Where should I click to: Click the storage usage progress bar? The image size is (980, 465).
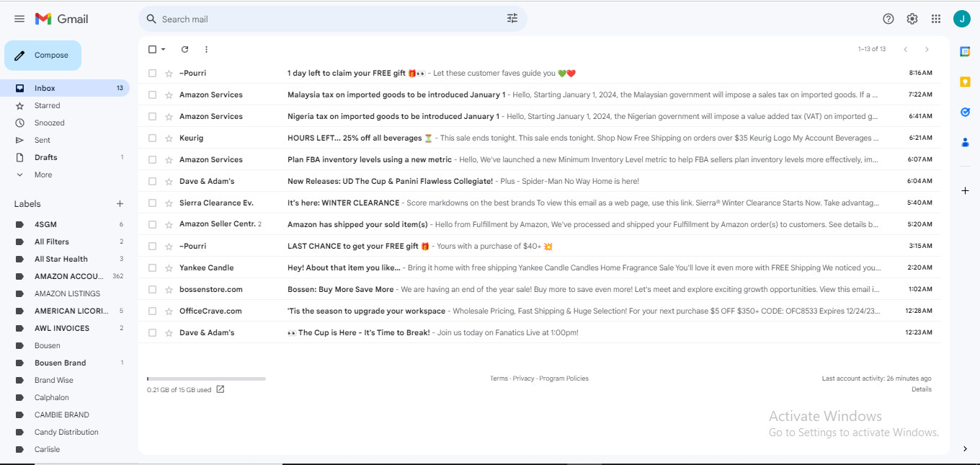coord(206,378)
